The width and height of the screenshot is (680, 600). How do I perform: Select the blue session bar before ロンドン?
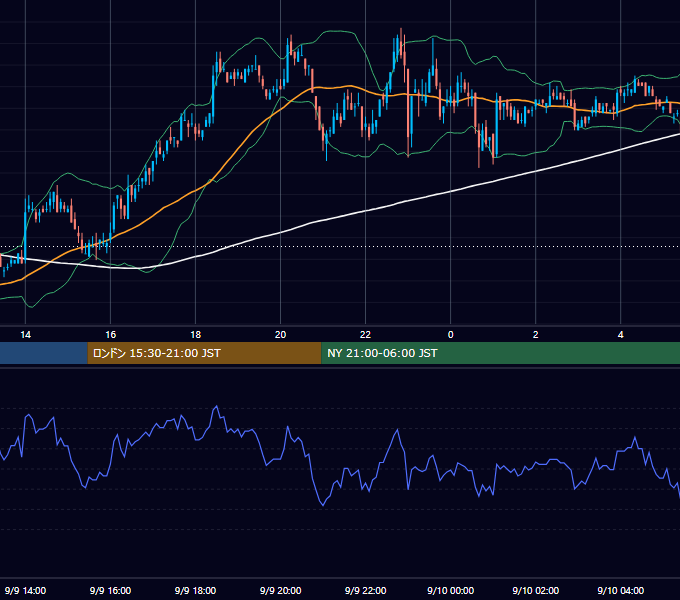[x=44, y=353]
